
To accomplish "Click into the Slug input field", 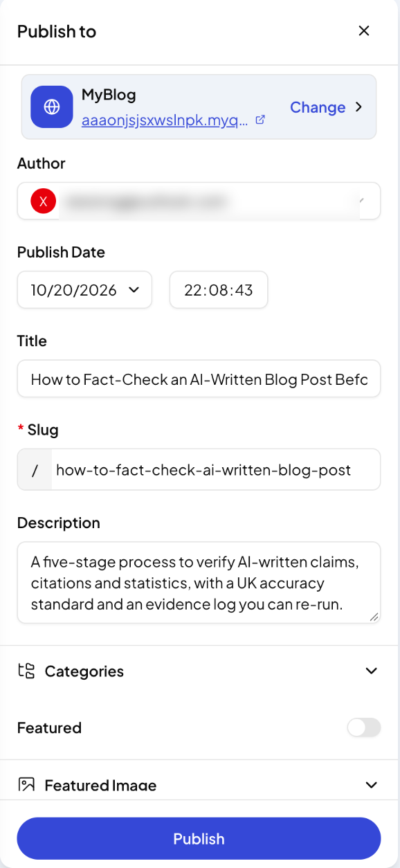I will pos(216,470).
